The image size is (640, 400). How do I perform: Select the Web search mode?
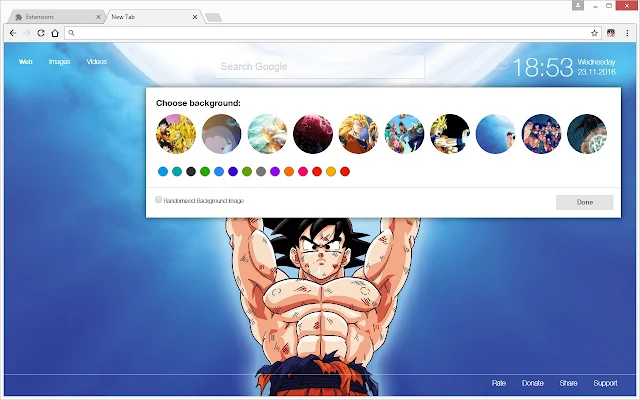[x=25, y=62]
